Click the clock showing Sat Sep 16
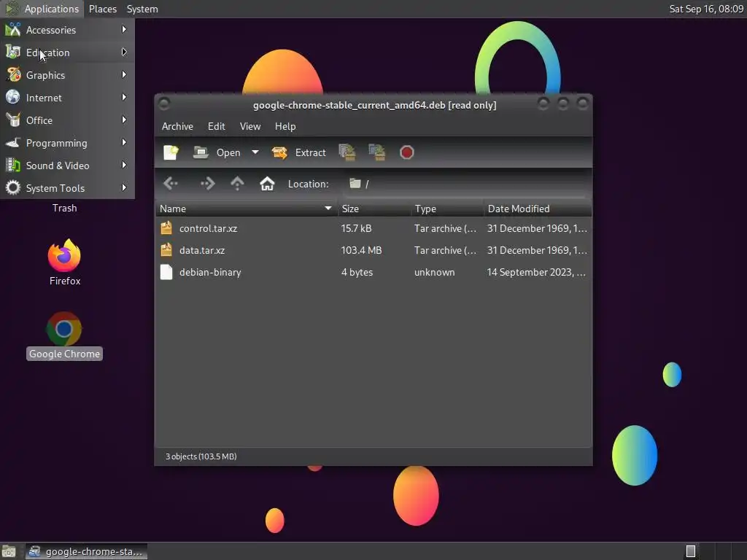Viewport: 747px width, 560px height. [706, 9]
